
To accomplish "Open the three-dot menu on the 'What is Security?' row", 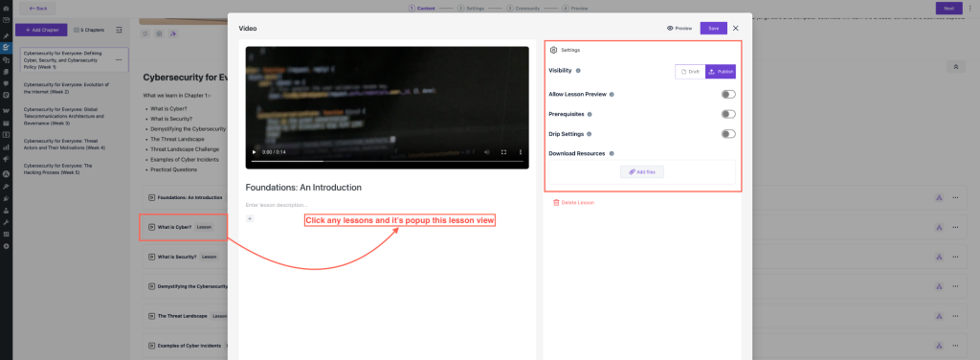I will (955, 257).
